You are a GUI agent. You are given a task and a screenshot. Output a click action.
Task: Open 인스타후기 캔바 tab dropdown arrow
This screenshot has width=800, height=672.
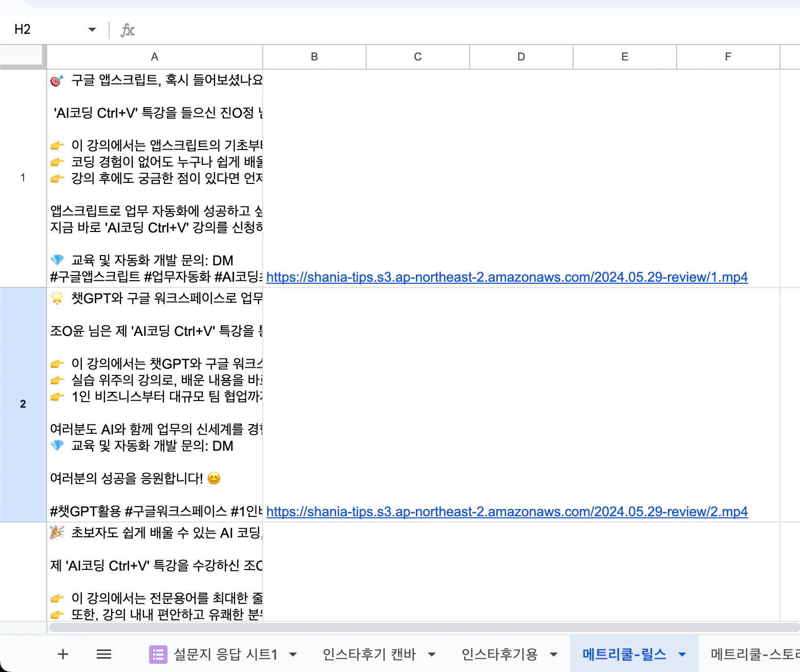[432, 654]
